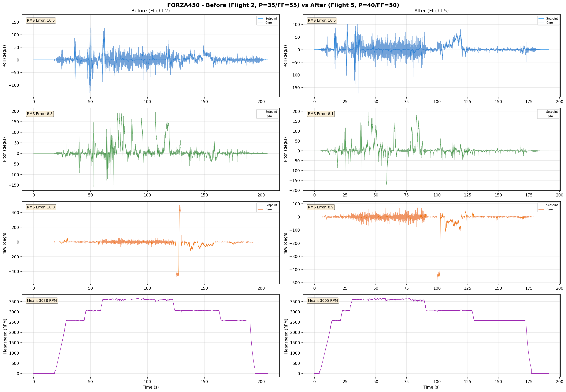The width and height of the screenshot is (566, 392).
Task: Click Gyro in the Before Pitch legend
Action: [268, 116]
